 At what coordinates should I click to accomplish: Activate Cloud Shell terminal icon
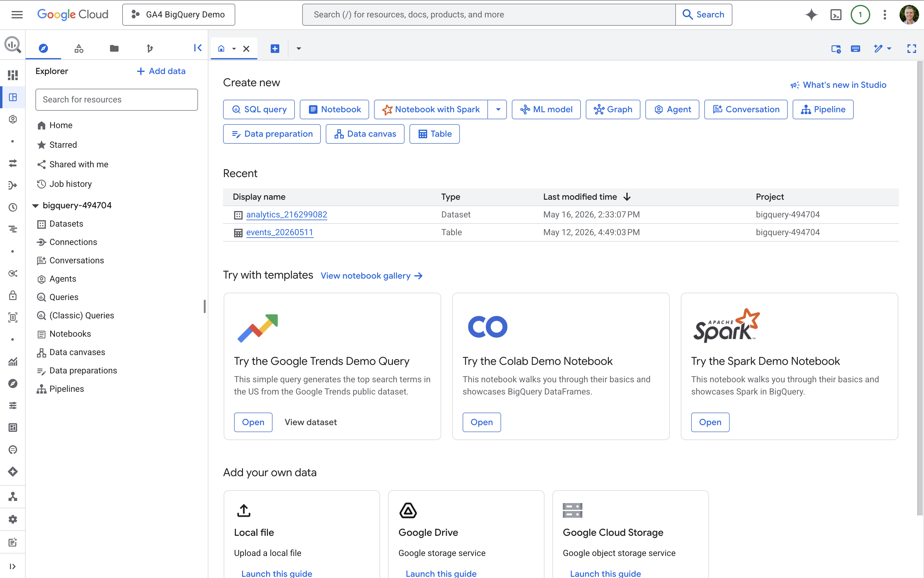point(836,15)
